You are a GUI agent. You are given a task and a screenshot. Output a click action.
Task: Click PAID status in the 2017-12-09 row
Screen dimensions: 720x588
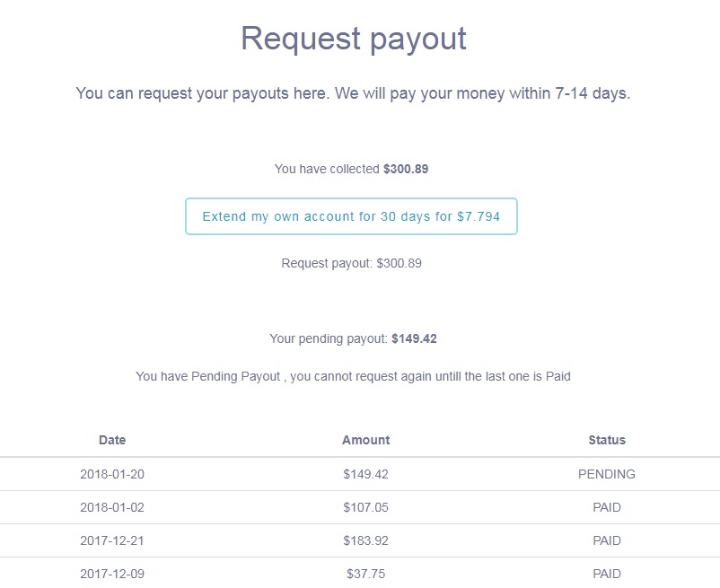coord(607,574)
